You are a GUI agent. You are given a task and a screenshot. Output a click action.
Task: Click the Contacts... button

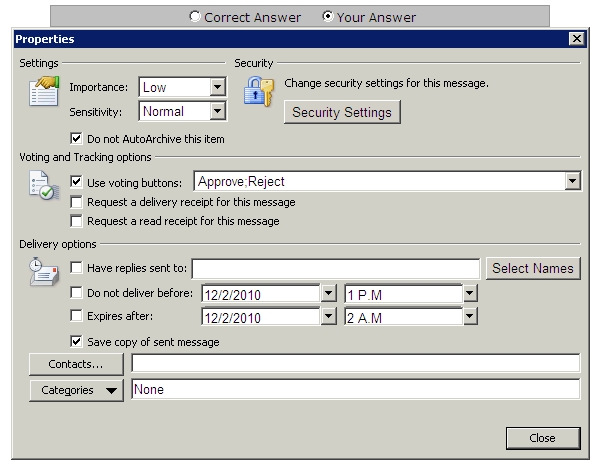[76, 364]
